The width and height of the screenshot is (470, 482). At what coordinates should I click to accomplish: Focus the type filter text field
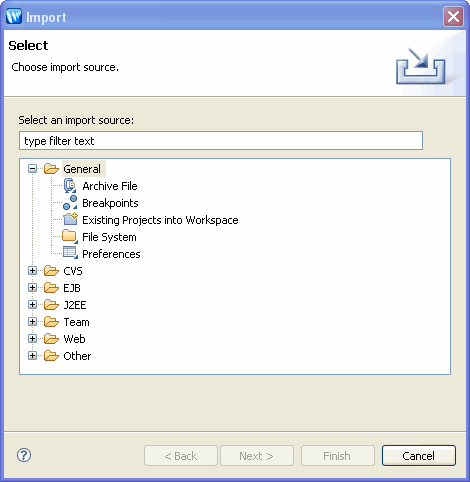pyautogui.click(x=221, y=141)
